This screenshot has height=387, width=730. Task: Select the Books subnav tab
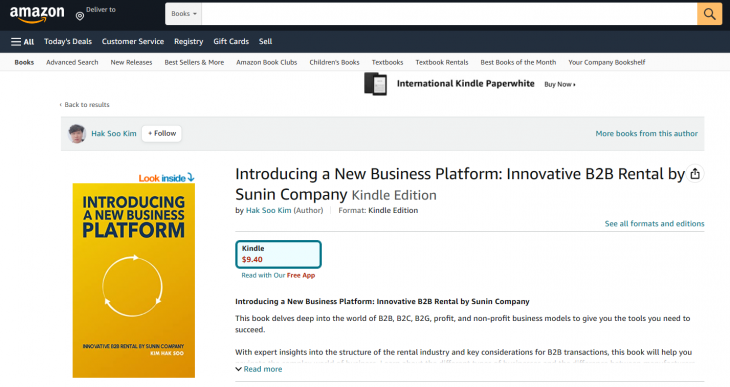pos(24,62)
